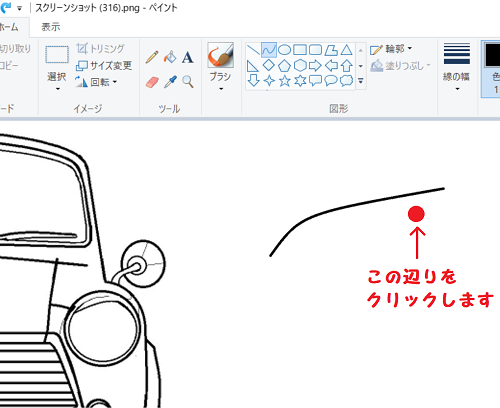Click the トリミング crop button

click(x=100, y=49)
